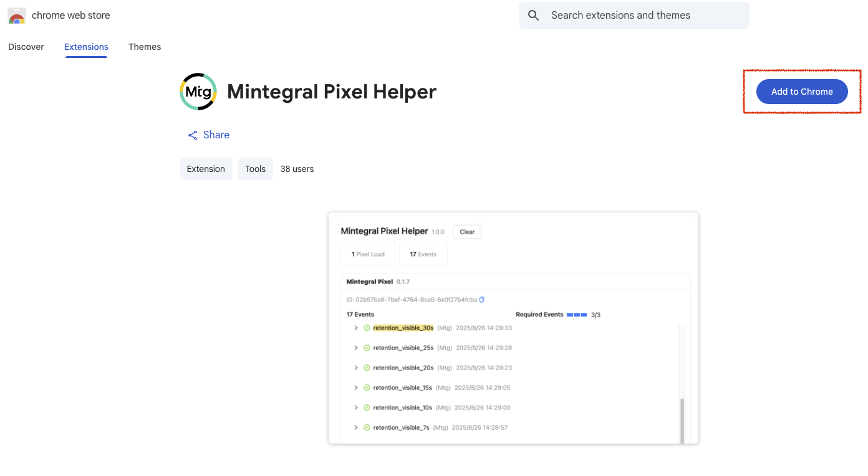Focus the Search extensions and themes field
Viewport: 868px width, 476px height.
634,16
